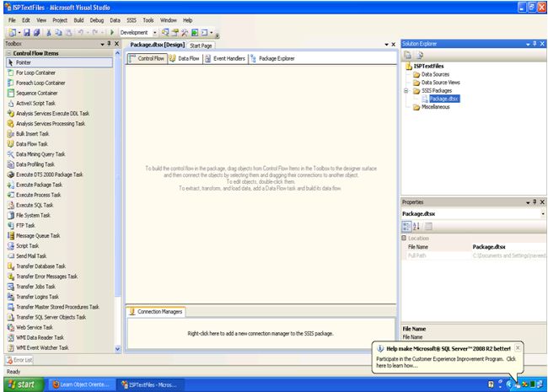
Task: Select the Sequence Container item
Action: click(59, 93)
